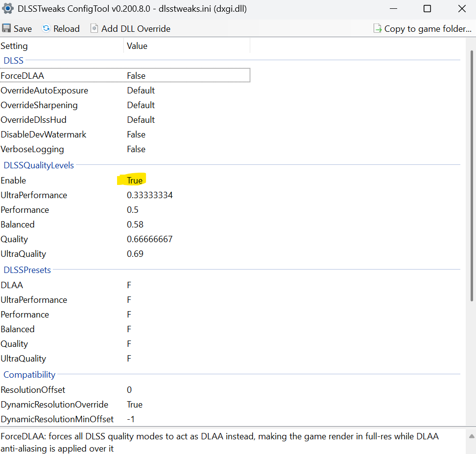The height and width of the screenshot is (454, 476).
Task: Open OverrideSharpening Default value dropdown
Action: pyautogui.click(x=141, y=105)
